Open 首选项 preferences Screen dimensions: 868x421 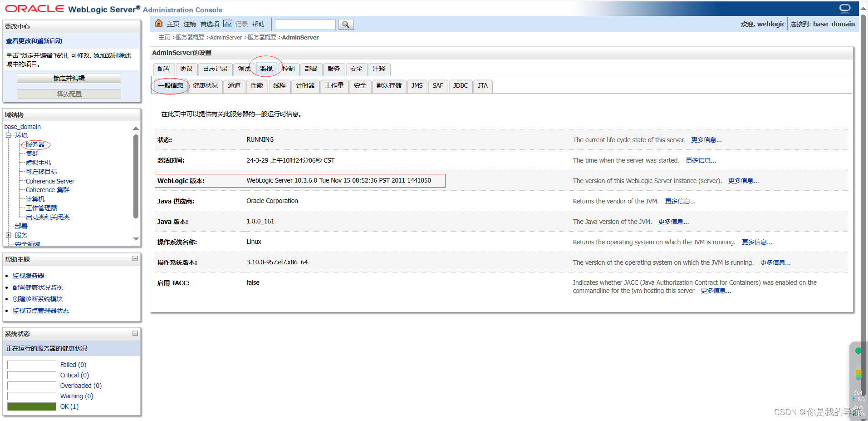210,24
